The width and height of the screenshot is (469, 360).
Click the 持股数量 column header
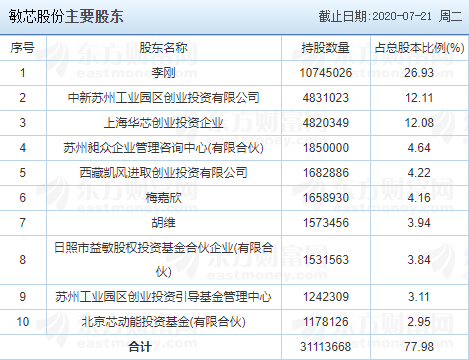coord(326,48)
